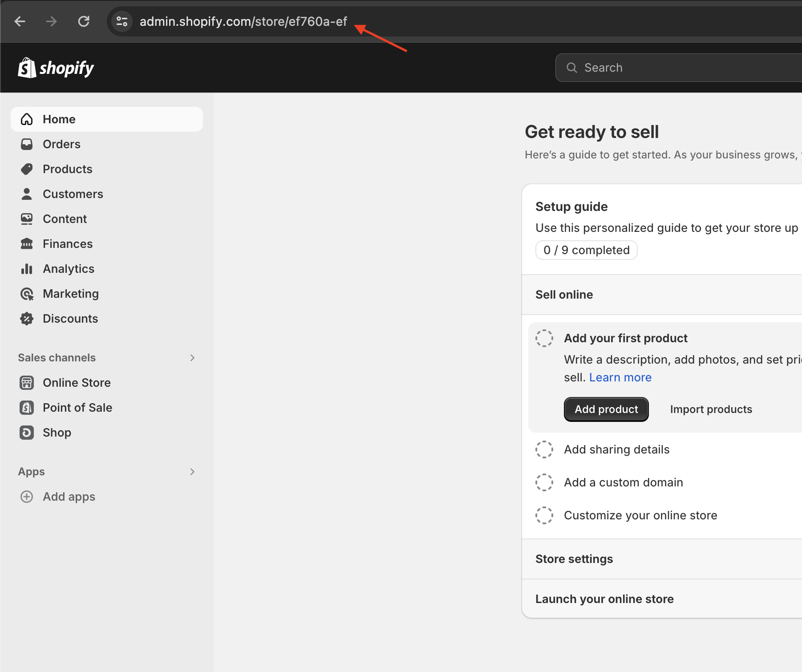This screenshot has height=672, width=802.
Task: Open the Customers page
Action: point(107,194)
